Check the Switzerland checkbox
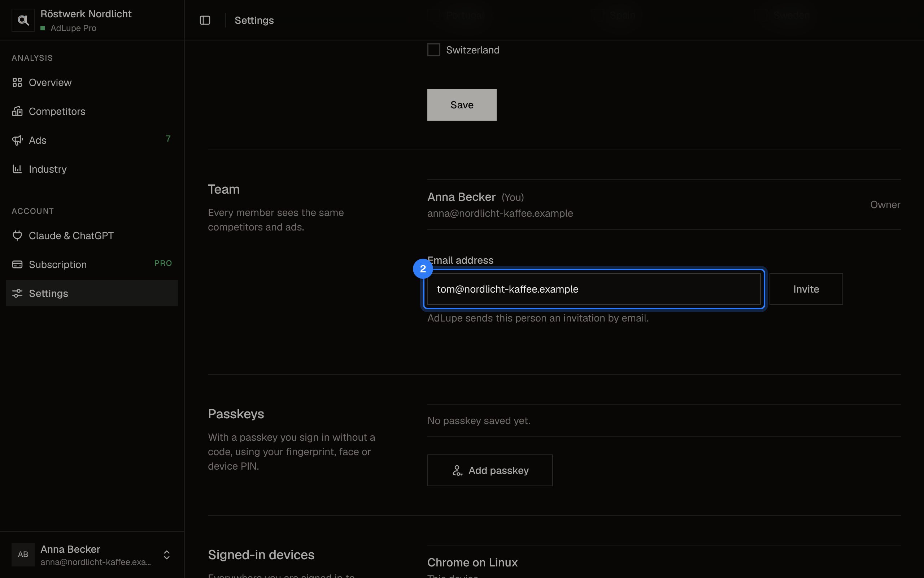This screenshot has height=578, width=924. pos(434,50)
